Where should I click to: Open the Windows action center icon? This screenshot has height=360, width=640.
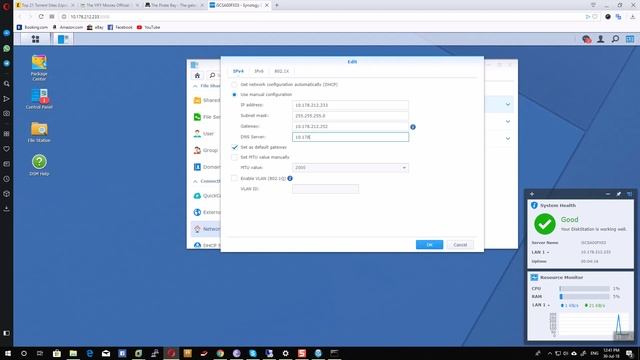(x=629, y=353)
